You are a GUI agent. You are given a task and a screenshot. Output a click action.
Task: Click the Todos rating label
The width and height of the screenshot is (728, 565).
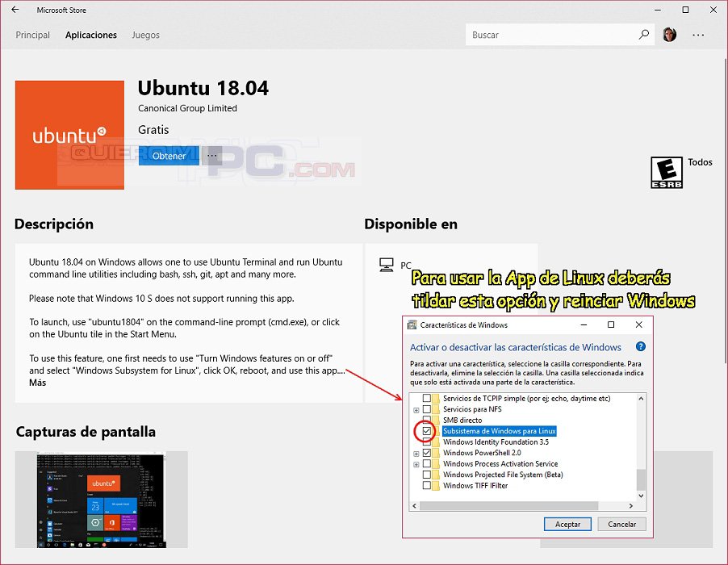tap(700, 162)
